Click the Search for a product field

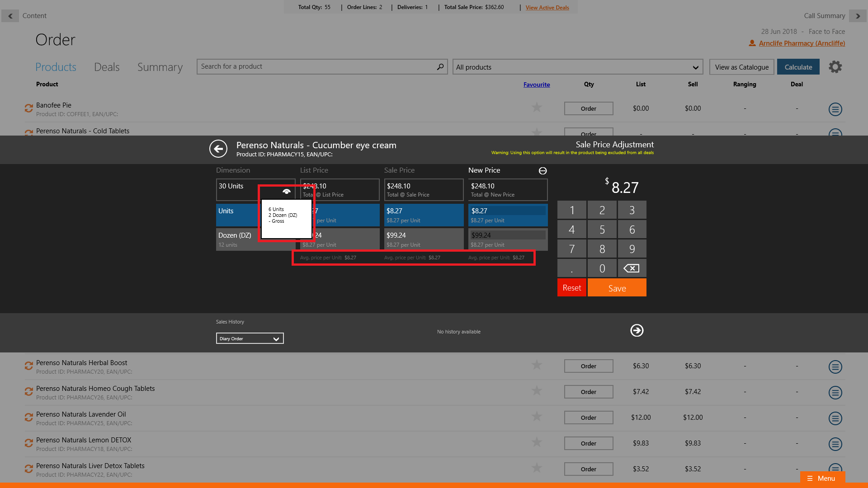pos(316,67)
